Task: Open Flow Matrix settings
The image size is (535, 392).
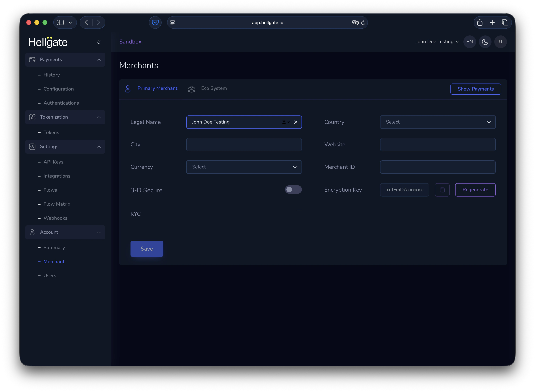Action: (x=57, y=204)
